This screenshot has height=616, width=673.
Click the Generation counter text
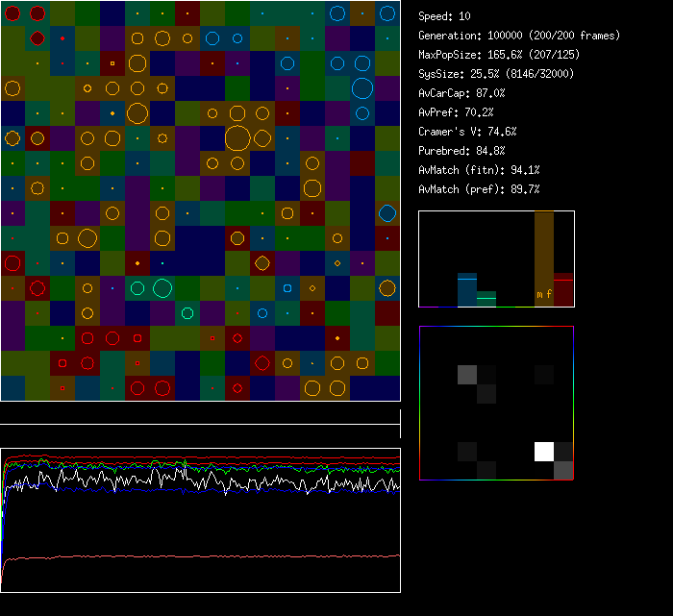(519, 36)
